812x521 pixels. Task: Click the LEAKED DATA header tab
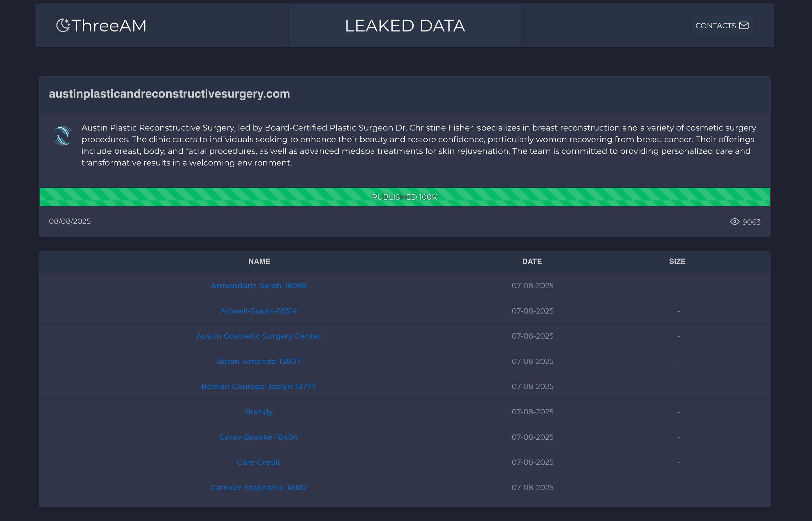pos(405,26)
